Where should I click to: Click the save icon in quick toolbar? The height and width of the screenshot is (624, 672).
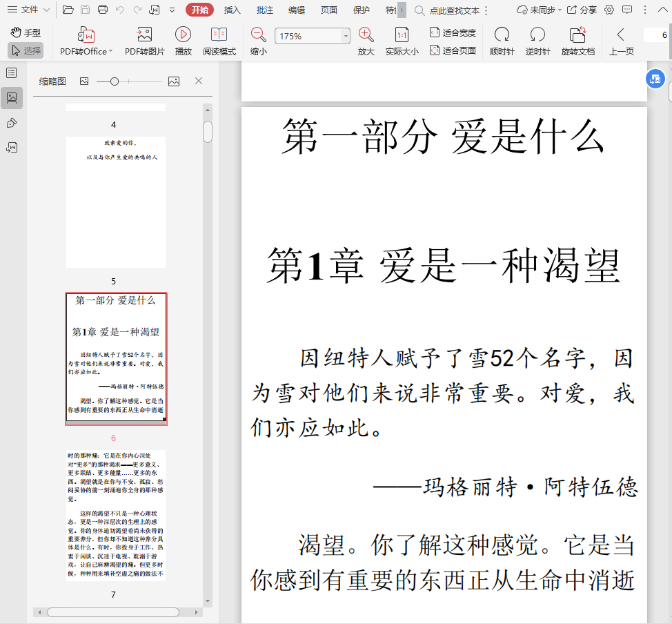86,10
